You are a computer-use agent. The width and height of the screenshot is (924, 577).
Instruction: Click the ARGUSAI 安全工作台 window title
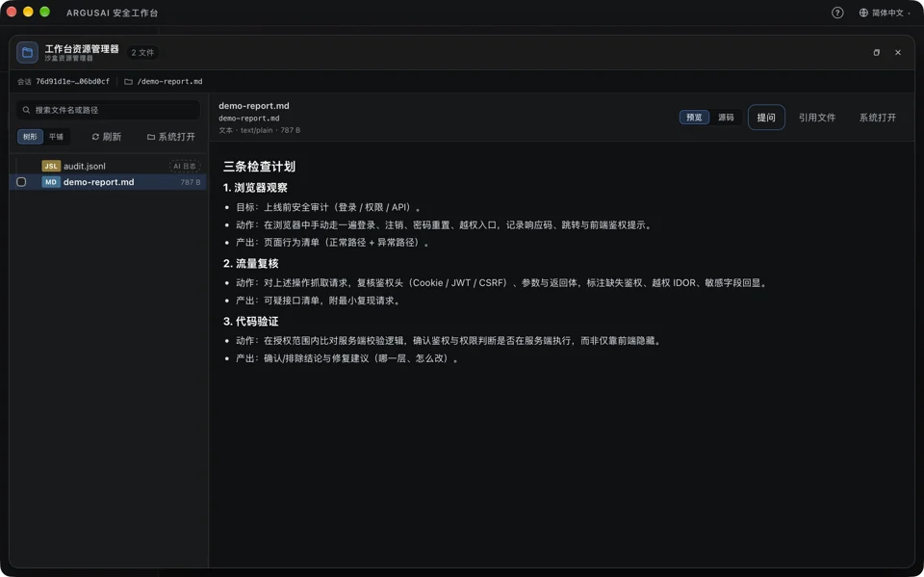click(x=112, y=13)
